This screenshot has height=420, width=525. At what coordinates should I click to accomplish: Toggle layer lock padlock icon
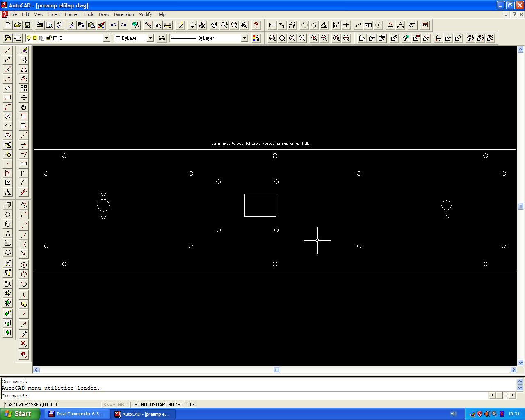(49, 38)
